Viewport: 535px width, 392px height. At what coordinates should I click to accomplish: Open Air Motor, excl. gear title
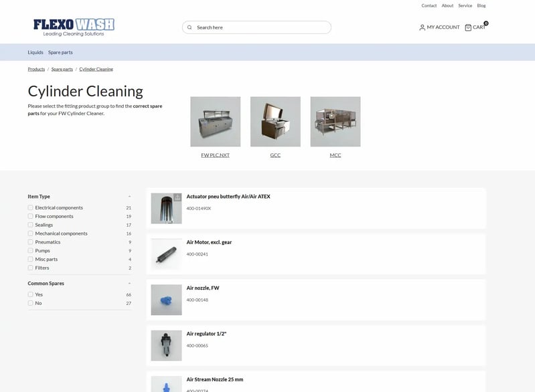pyautogui.click(x=209, y=242)
